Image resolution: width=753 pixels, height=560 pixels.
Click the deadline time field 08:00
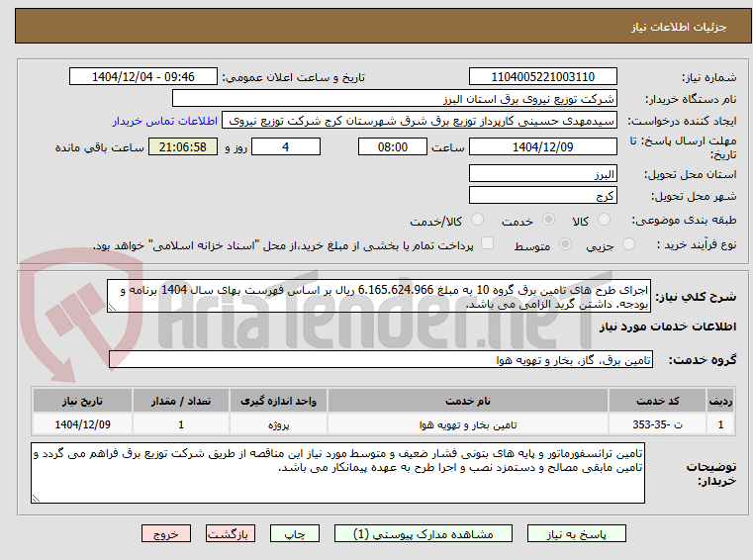pyautogui.click(x=393, y=147)
